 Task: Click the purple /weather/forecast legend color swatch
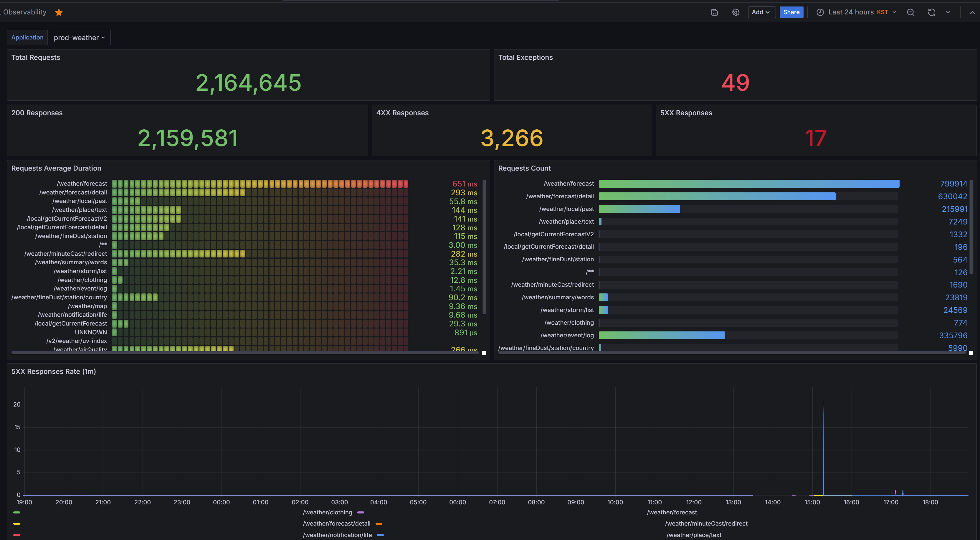point(361,513)
